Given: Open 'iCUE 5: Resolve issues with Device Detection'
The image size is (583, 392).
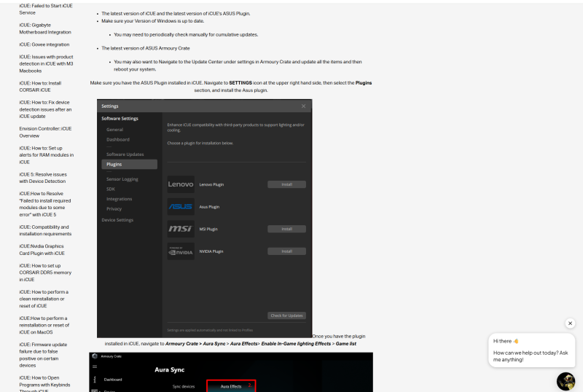Looking at the screenshot, I should coord(43,178).
